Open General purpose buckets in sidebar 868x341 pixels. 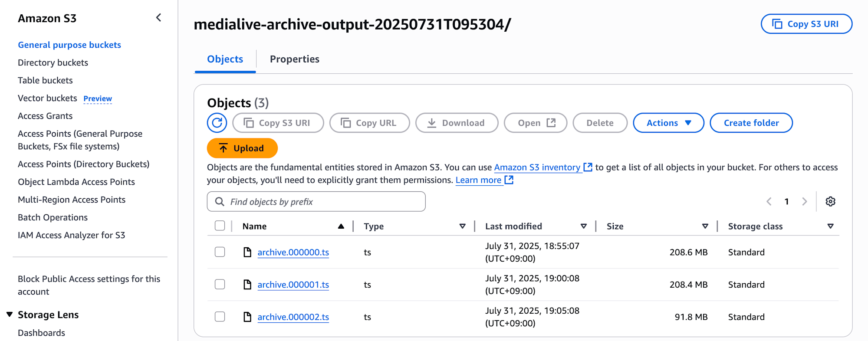69,45
